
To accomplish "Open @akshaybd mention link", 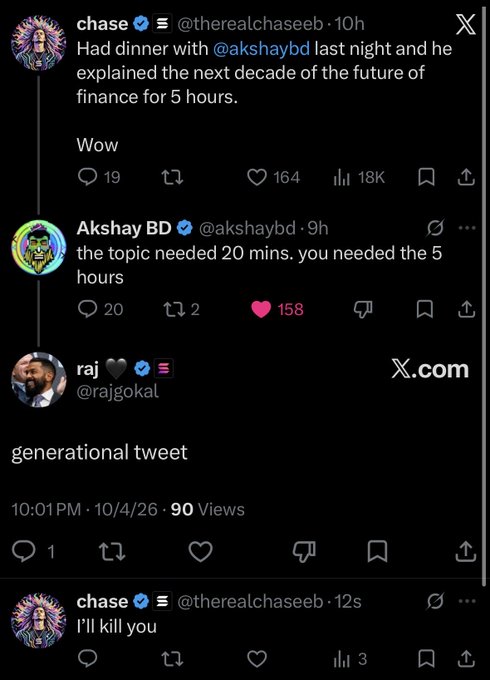I will tap(261, 49).
